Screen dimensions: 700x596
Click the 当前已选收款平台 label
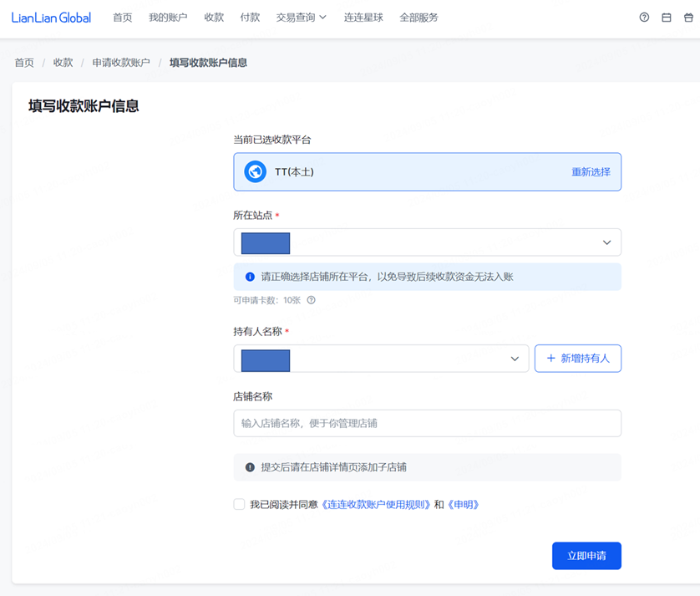[x=271, y=140]
